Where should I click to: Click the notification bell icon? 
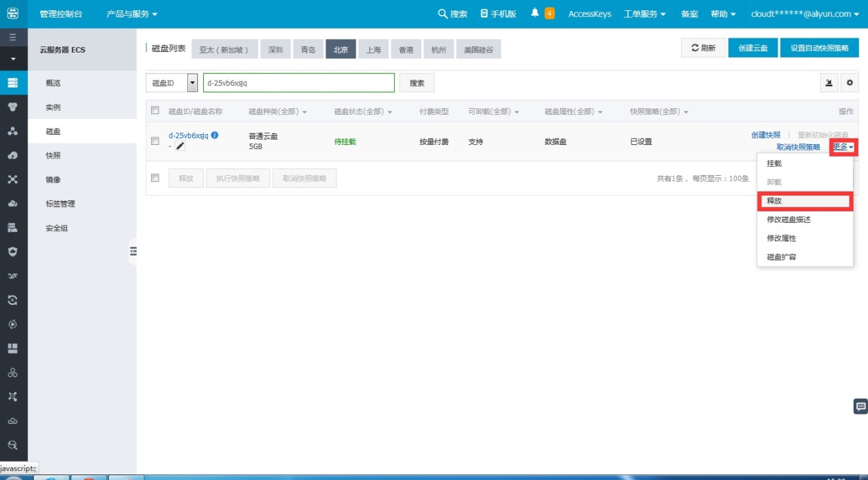(535, 13)
